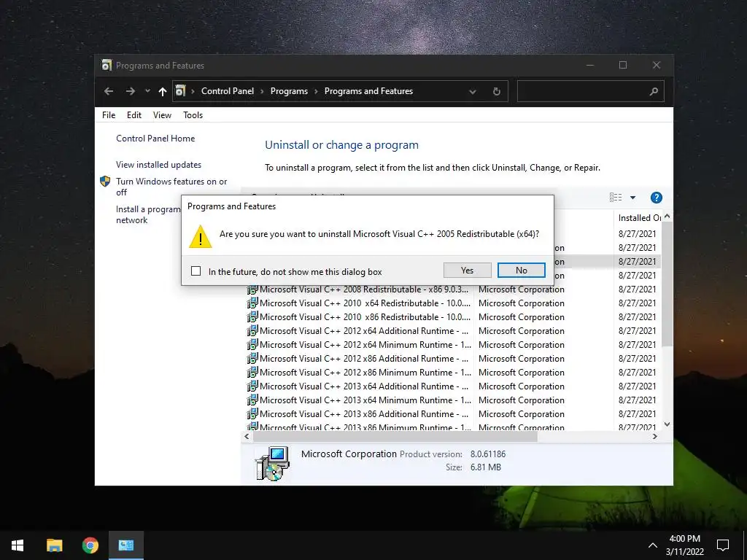747x560 pixels.
Task: Cancel uninstall with the No button
Action: 521,271
